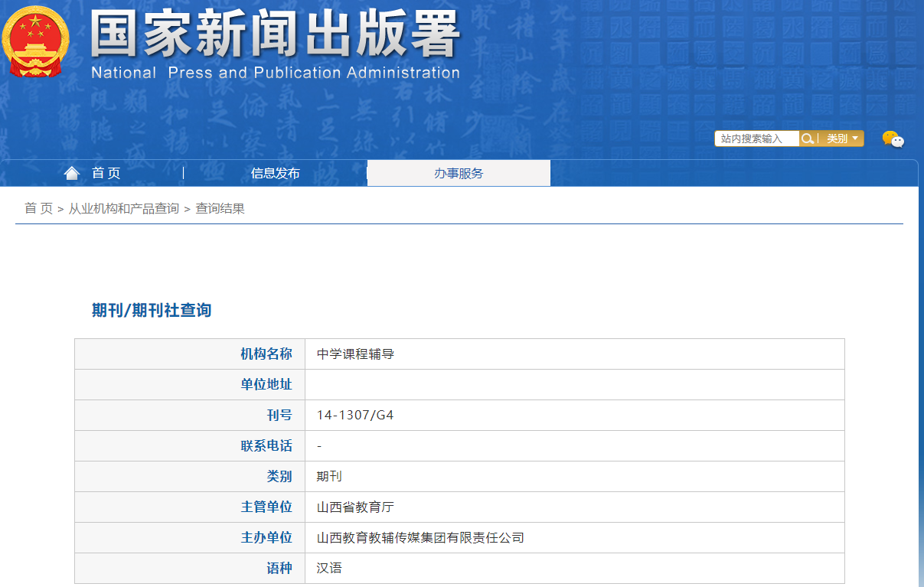The image size is (924, 587).
Task: Click the house icon in navigation bar
Action: coord(72,173)
